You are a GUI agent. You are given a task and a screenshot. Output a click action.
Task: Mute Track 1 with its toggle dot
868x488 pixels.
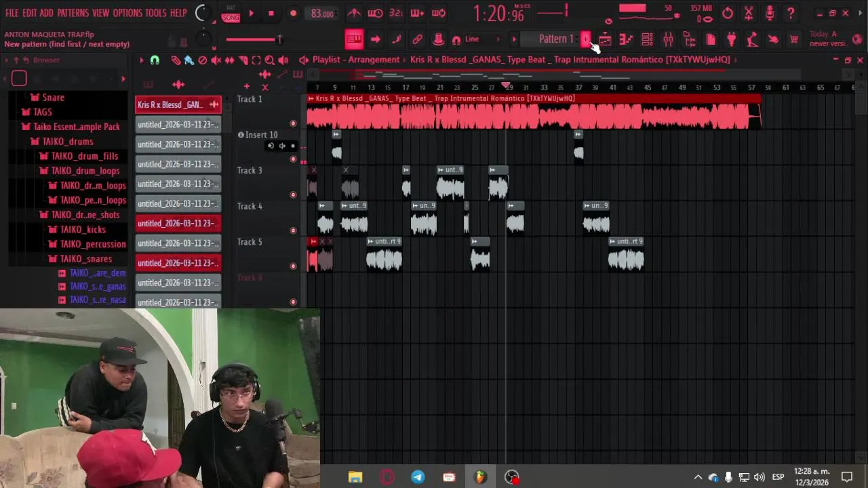click(293, 123)
